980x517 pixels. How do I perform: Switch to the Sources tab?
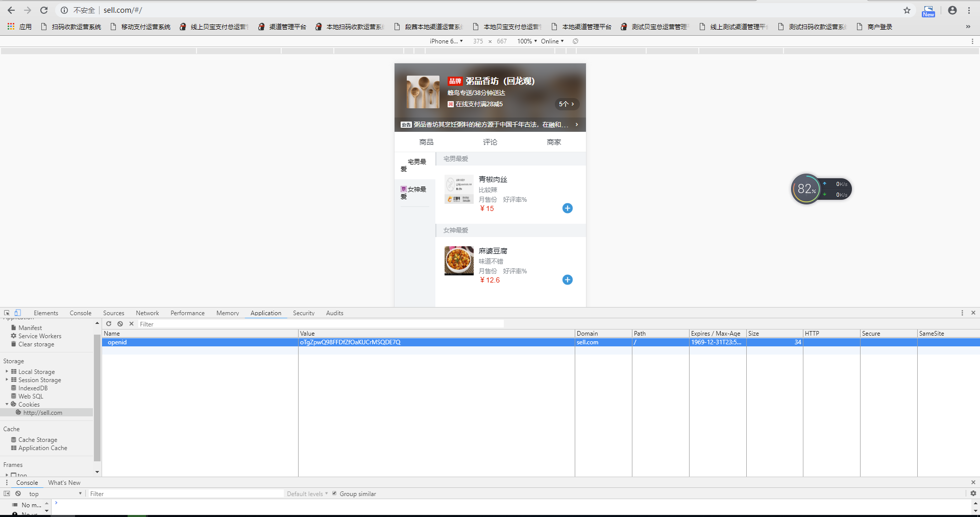(x=113, y=313)
